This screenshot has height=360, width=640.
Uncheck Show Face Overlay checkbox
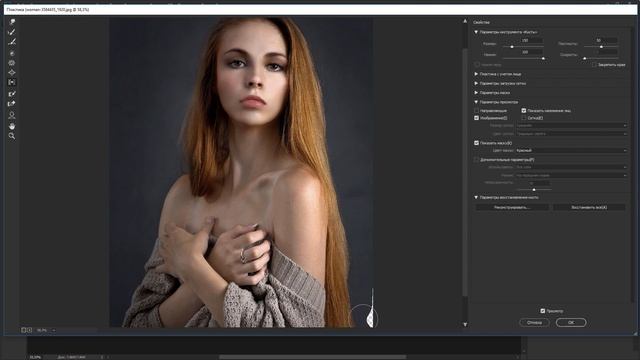pos(524,111)
